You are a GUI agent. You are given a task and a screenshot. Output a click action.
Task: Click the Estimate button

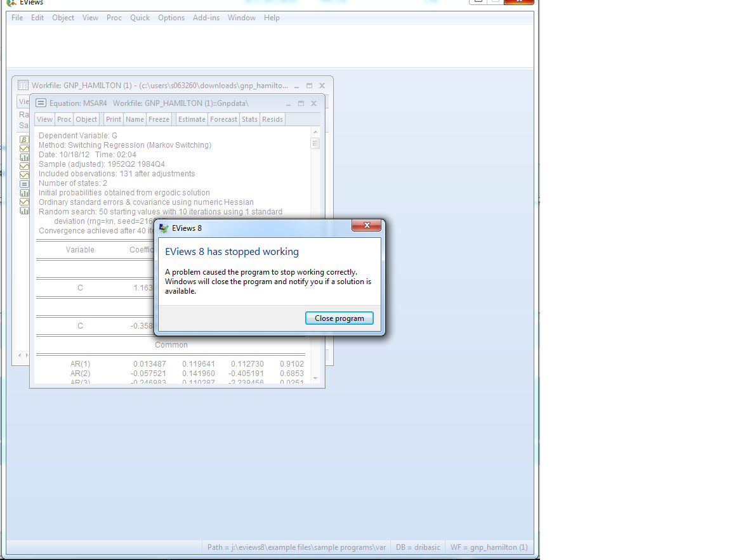click(192, 119)
